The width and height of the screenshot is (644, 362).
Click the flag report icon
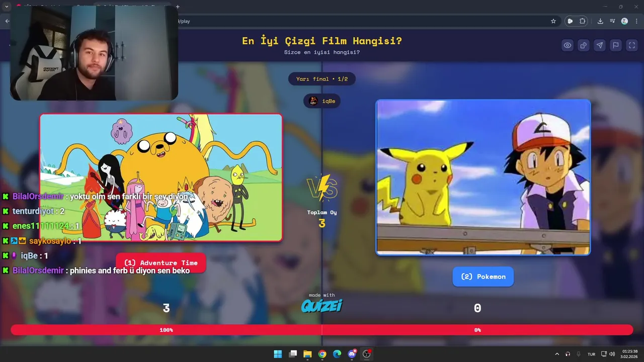coord(616,45)
